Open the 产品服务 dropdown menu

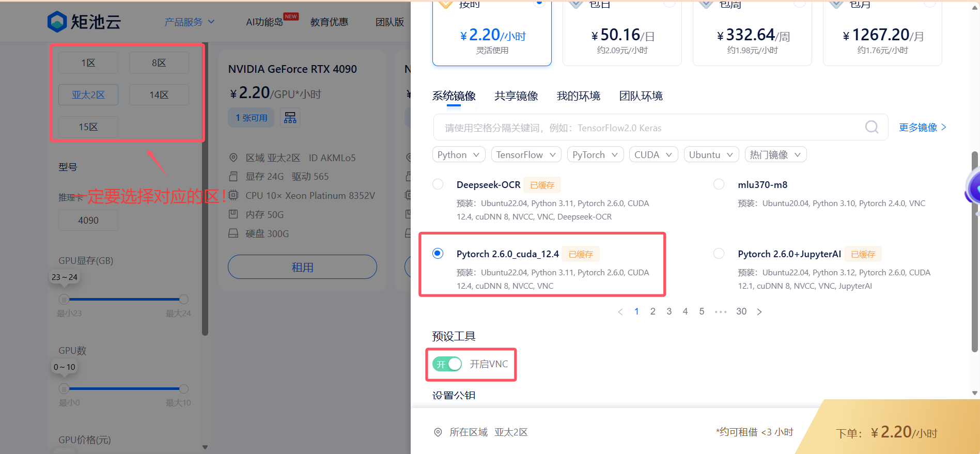tap(189, 22)
